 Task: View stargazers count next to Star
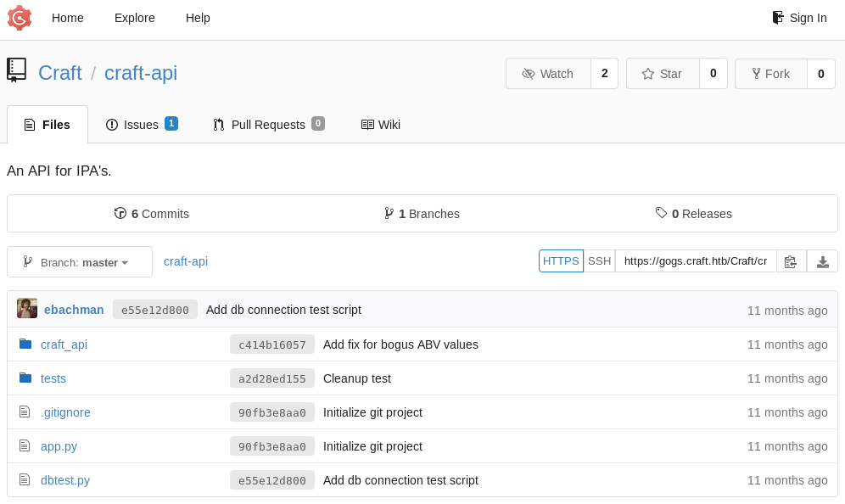[713, 74]
